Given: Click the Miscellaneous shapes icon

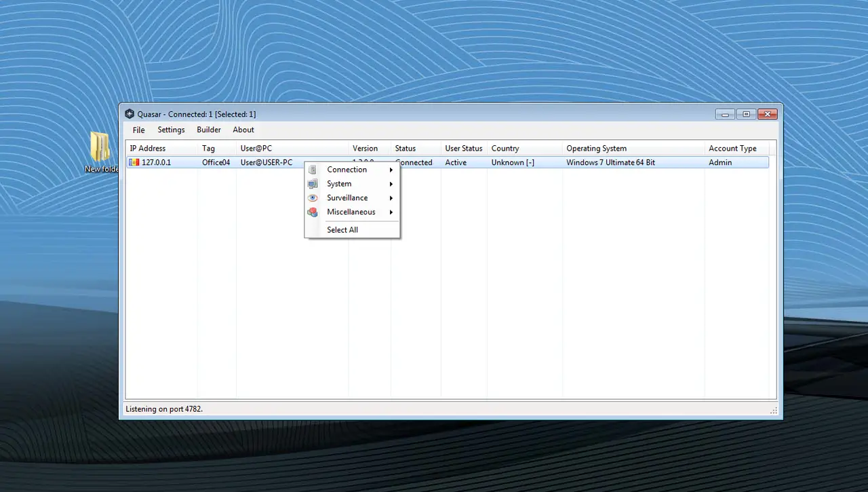Looking at the screenshot, I should coord(313,212).
